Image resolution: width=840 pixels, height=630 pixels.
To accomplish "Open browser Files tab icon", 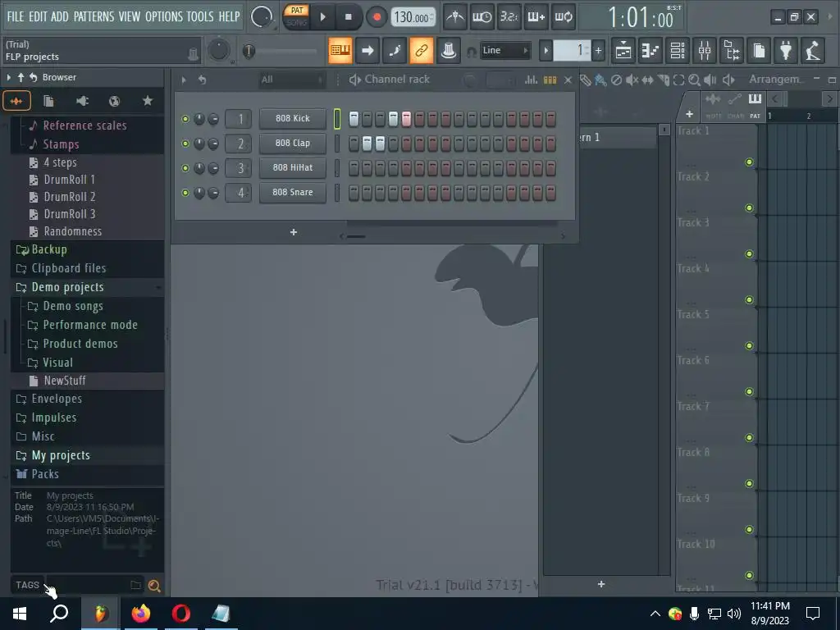I will tap(48, 101).
